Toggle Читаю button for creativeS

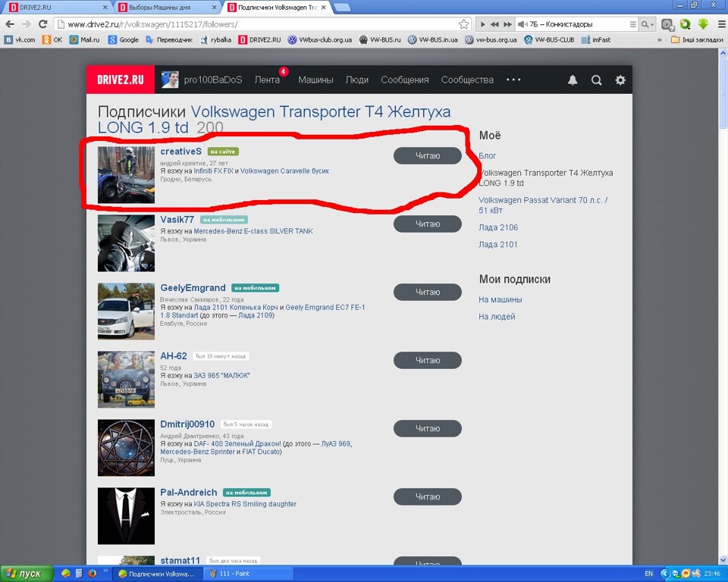click(428, 156)
